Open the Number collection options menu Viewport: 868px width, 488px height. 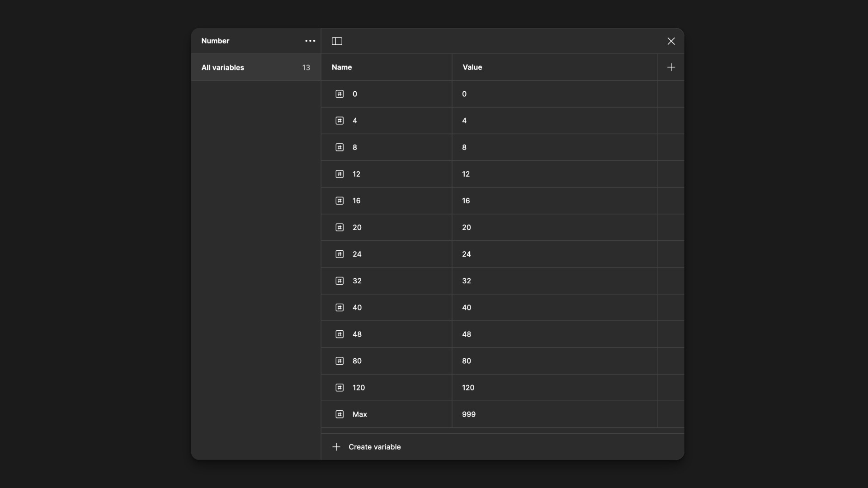310,41
